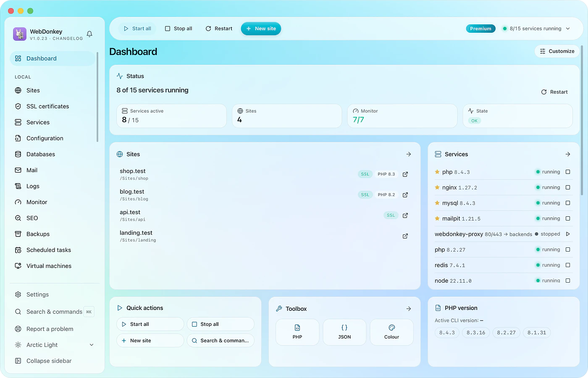The image size is (588, 378).
Task: Open Sites in the sidebar
Action: tap(52, 90)
